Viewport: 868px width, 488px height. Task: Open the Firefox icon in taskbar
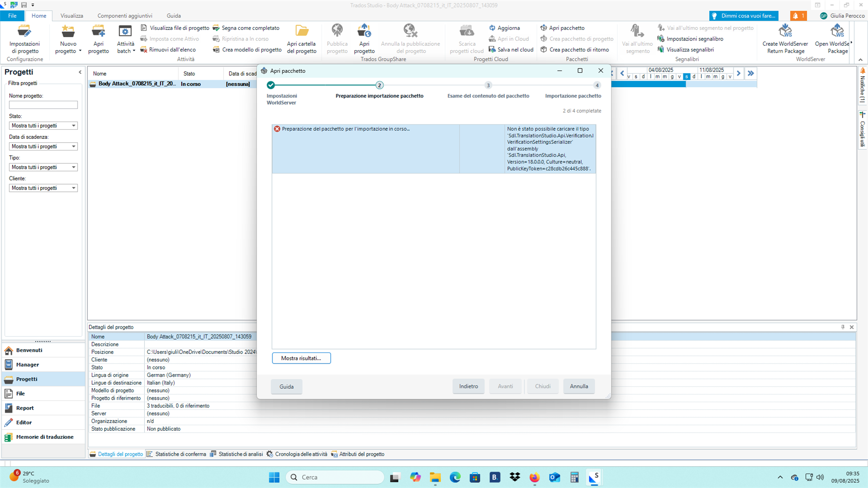(x=534, y=477)
